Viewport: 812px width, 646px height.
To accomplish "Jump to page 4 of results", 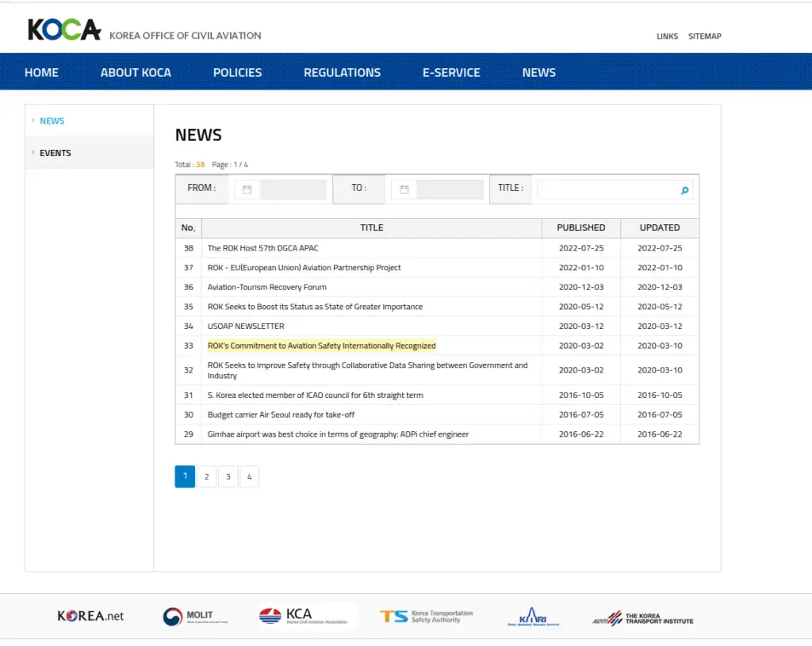I will pyautogui.click(x=249, y=476).
